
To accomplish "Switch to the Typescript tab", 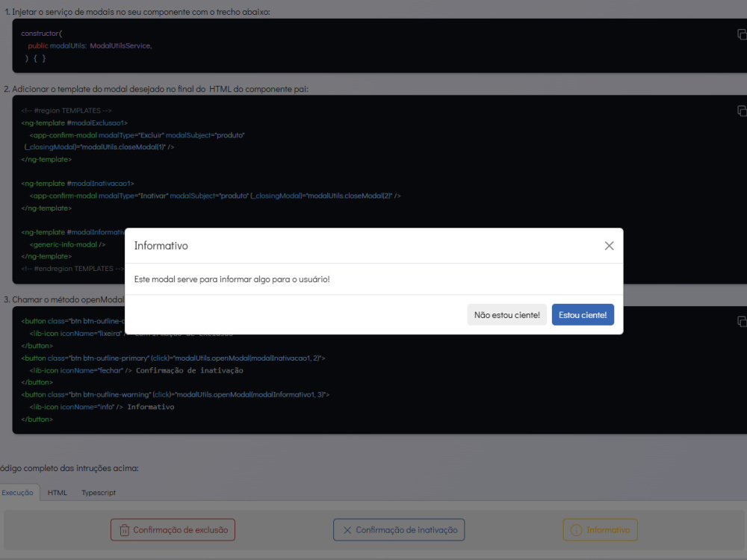I will (x=99, y=492).
